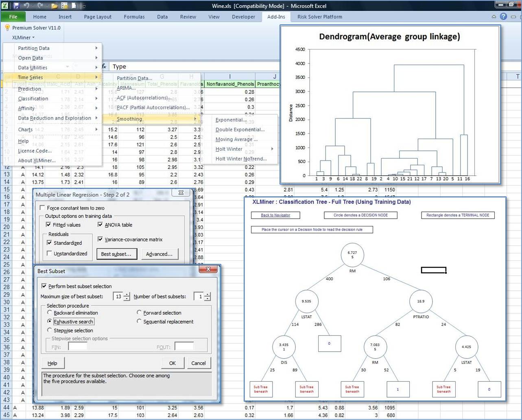Viewport: 522px width, 420px height.
Task: Expand Data Reduction and Exploration submenu
Action: [x=52, y=118]
